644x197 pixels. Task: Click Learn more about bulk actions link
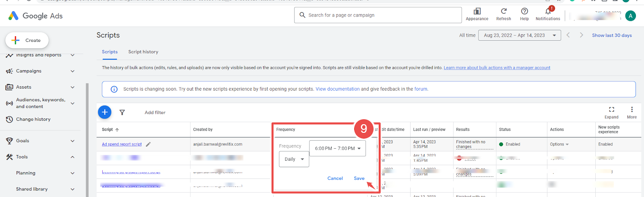497,68
